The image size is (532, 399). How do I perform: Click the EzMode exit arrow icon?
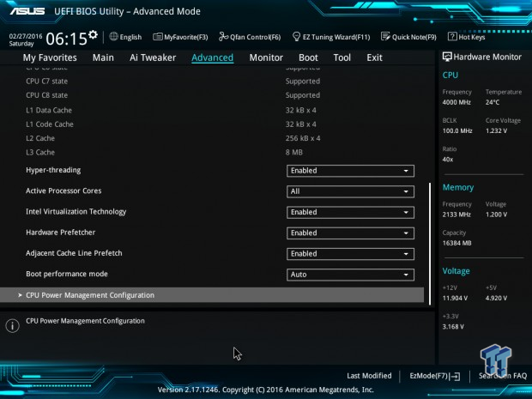455,377
